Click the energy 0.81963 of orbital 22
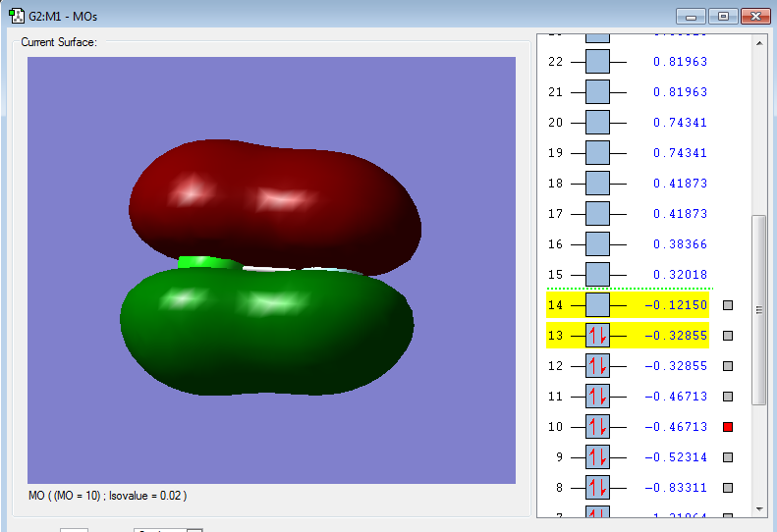The image size is (777, 532). point(680,62)
